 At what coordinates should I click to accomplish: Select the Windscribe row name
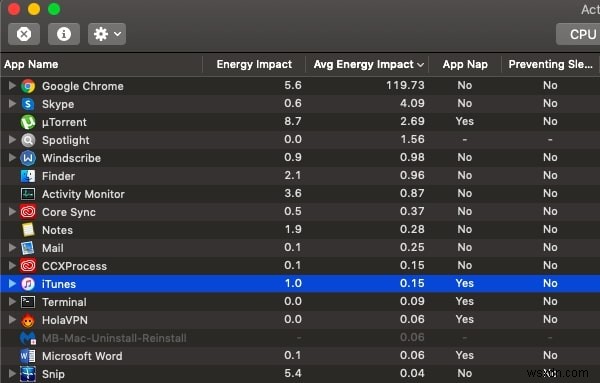[71, 158]
